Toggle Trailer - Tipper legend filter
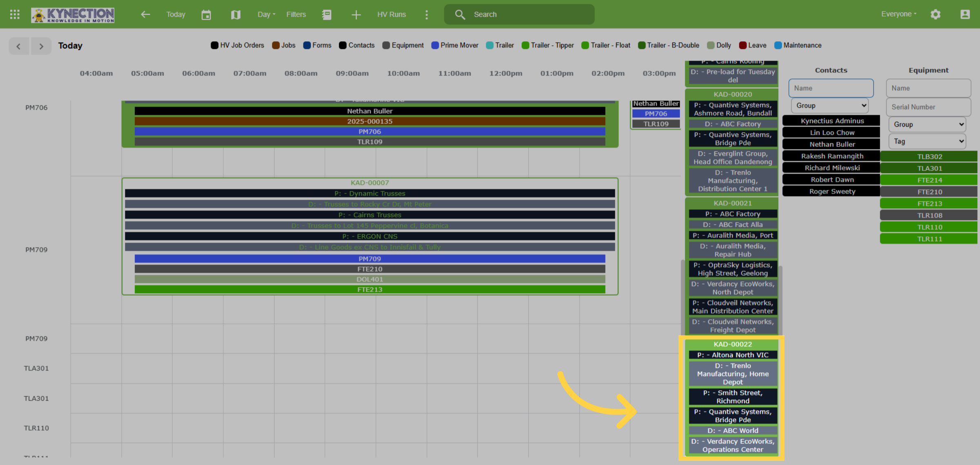Viewport: 980px width, 465px height. click(548, 45)
